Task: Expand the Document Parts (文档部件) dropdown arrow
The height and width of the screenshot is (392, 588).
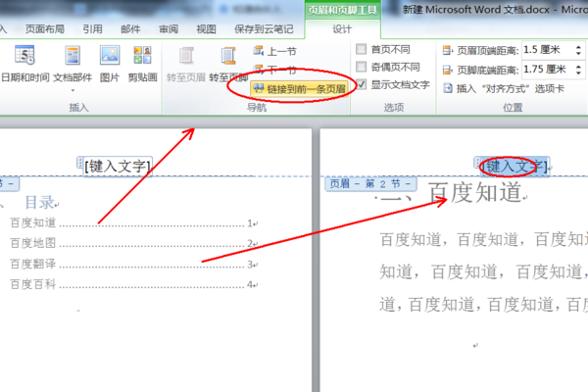Action: point(73,90)
